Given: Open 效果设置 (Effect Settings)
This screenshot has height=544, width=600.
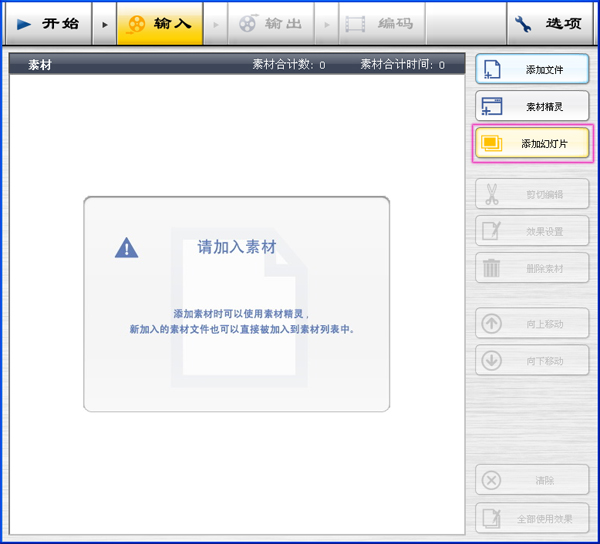Looking at the screenshot, I should [532, 231].
